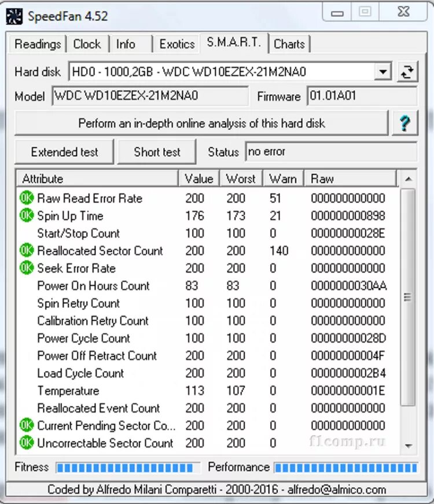Select the Calibration Retry Count row
Image resolution: width=434 pixels, height=504 pixels.
tap(208, 321)
